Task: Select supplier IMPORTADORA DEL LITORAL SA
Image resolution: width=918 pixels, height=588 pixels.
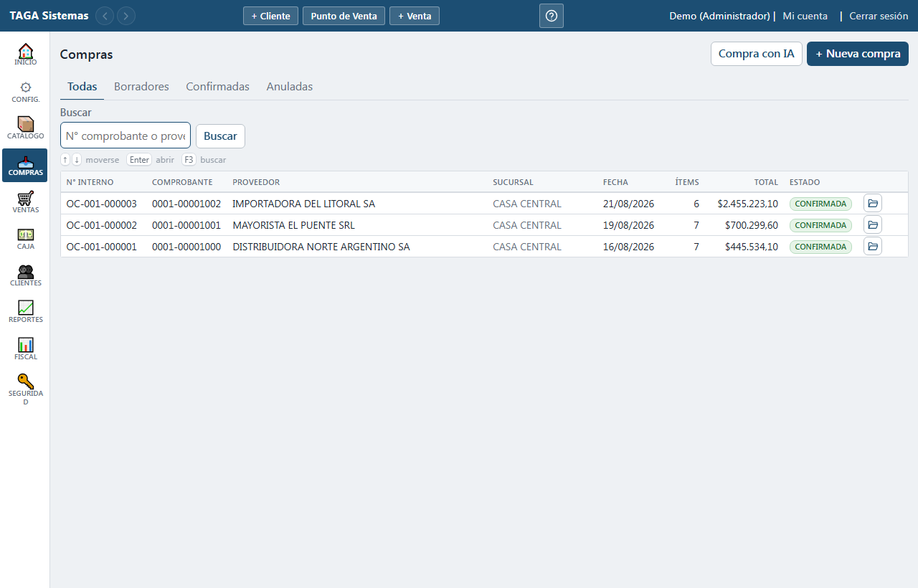Action: 303,204
